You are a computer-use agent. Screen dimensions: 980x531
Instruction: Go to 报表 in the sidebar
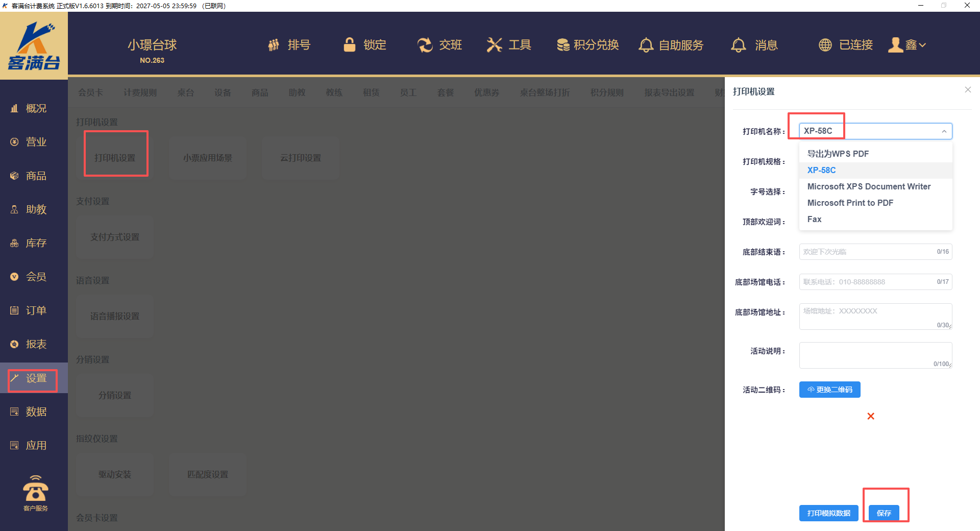click(x=35, y=344)
